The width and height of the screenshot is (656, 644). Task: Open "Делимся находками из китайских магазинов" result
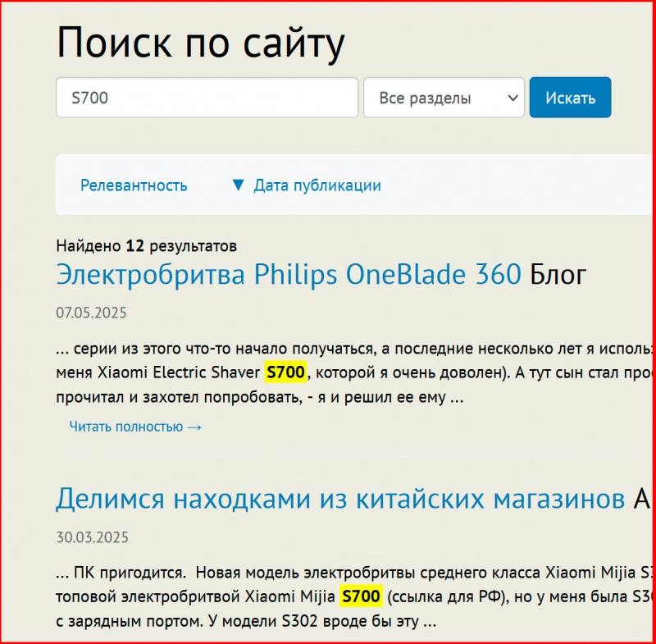pos(339,498)
